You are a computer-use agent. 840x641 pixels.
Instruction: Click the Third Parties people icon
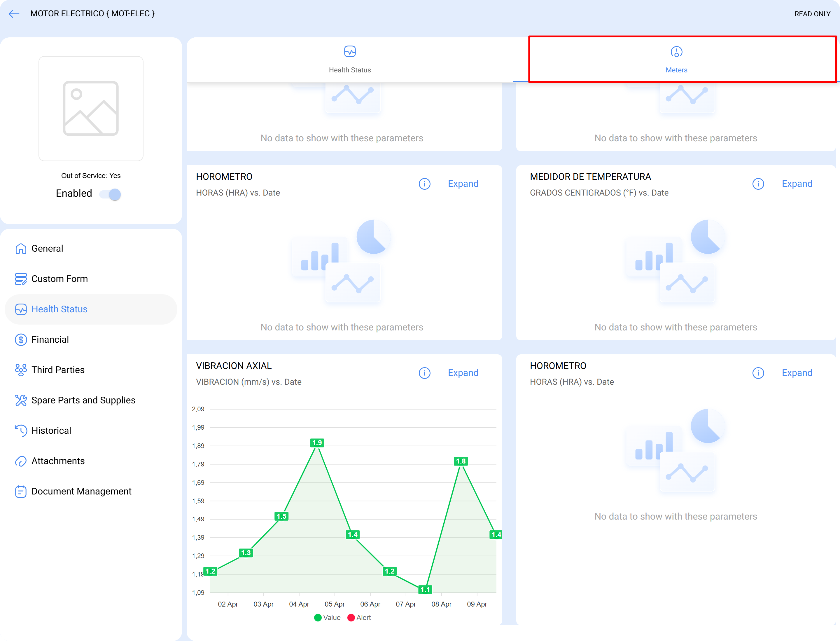point(21,370)
